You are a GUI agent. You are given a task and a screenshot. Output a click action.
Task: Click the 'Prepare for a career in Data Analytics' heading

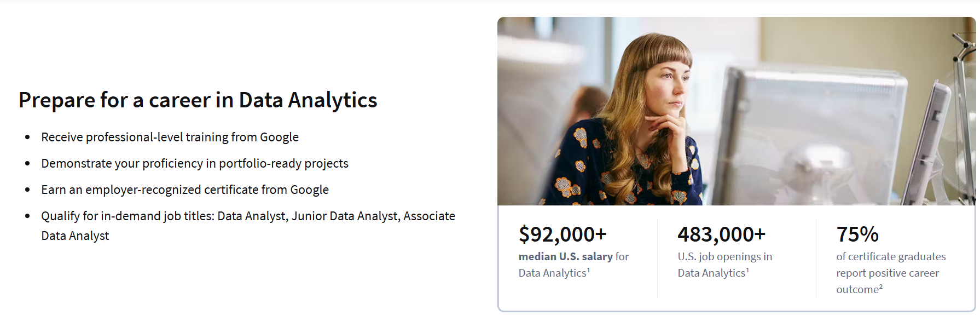pyautogui.click(x=198, y=100)
